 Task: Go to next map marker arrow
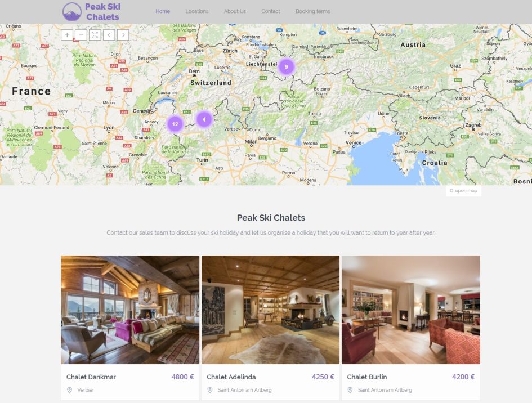click(x=123, y=35)
